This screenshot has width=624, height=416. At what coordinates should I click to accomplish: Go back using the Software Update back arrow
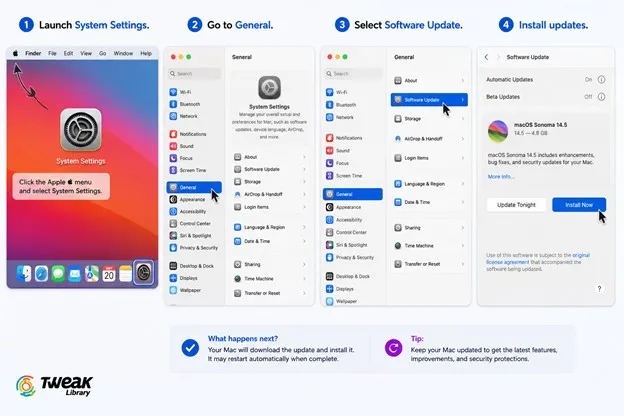486,57
